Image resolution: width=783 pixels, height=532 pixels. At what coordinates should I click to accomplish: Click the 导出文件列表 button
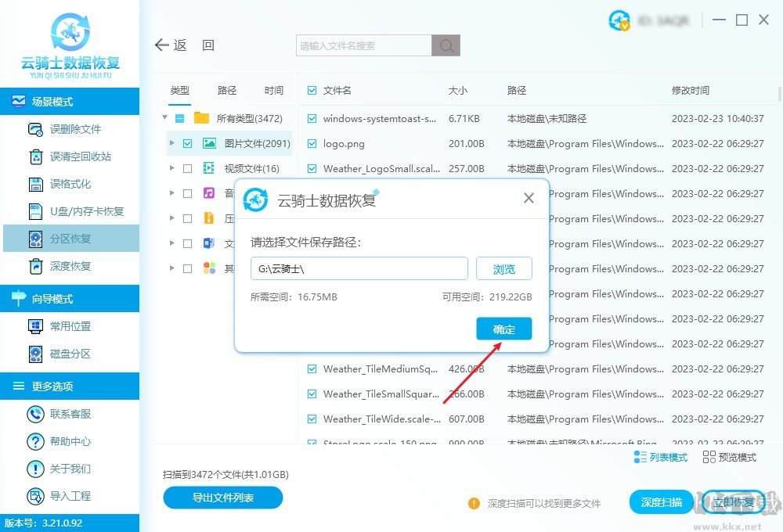tap(222, 498)
